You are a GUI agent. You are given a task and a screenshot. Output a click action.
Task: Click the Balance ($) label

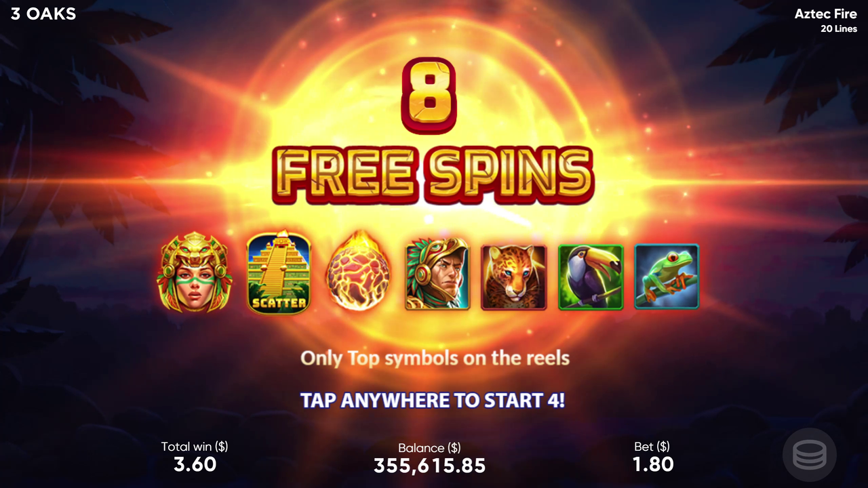coord(429,448)
